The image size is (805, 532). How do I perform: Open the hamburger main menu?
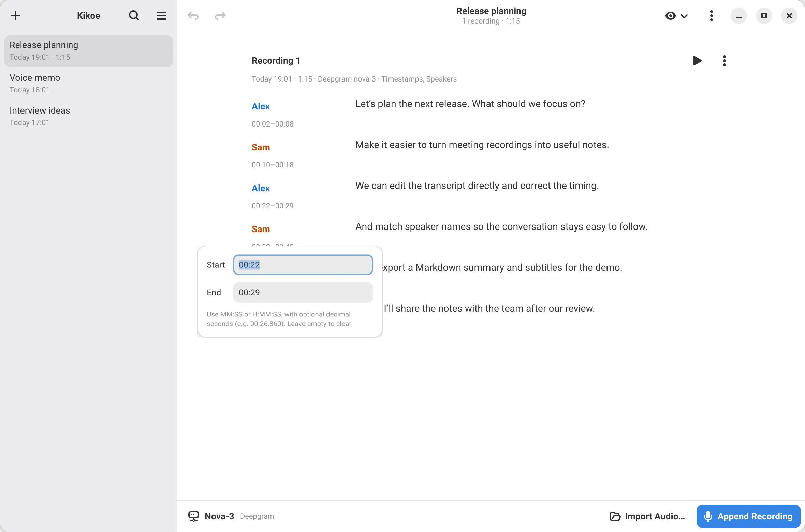(162, 16)
